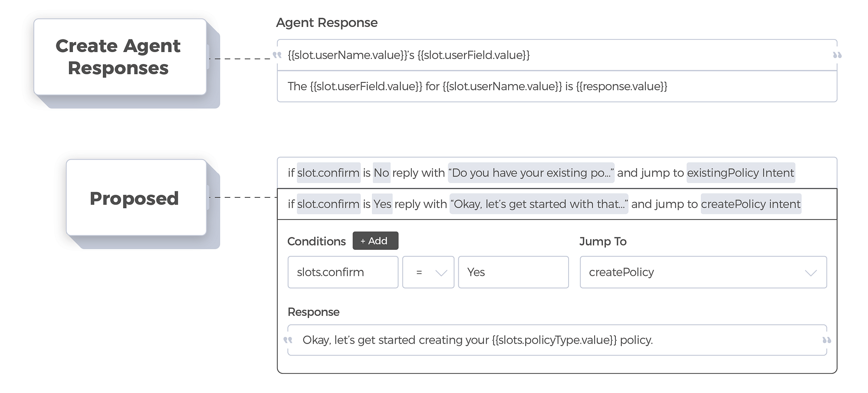The image size is (868, 393).
Task: Open the equals operator dropdown
Action: [x=428, y=272]
